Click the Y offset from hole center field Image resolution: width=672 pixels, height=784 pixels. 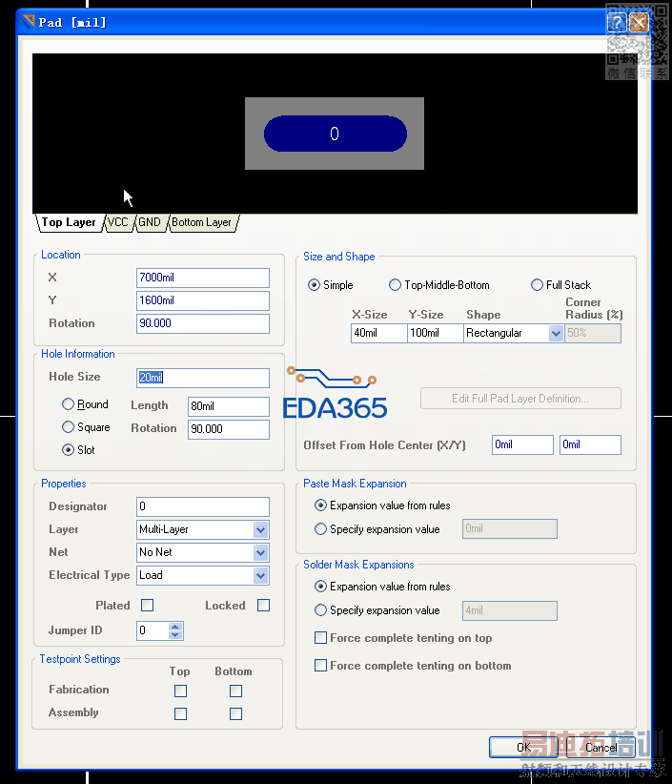(590, 444)
